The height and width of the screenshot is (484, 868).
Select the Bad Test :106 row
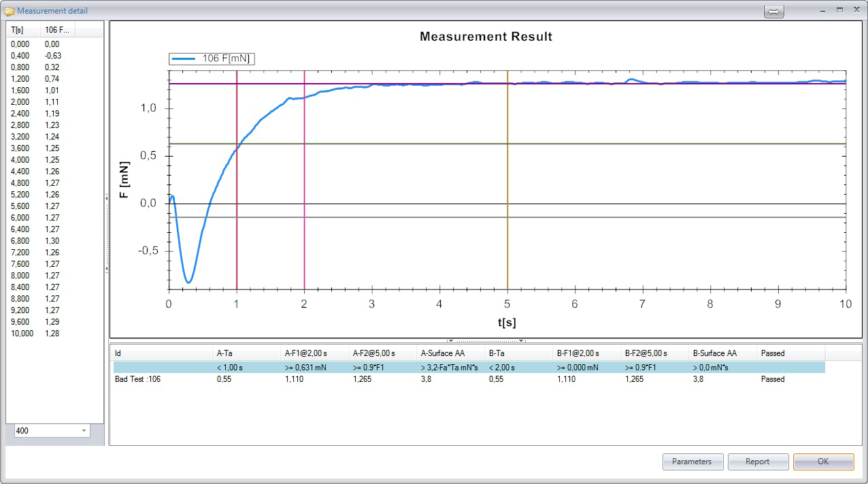coord(138,379)
